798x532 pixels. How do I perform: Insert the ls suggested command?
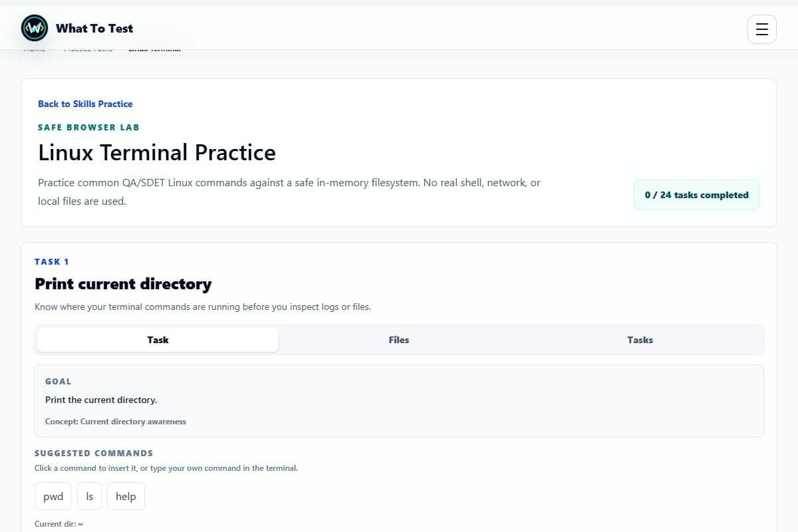coord(90,497)
